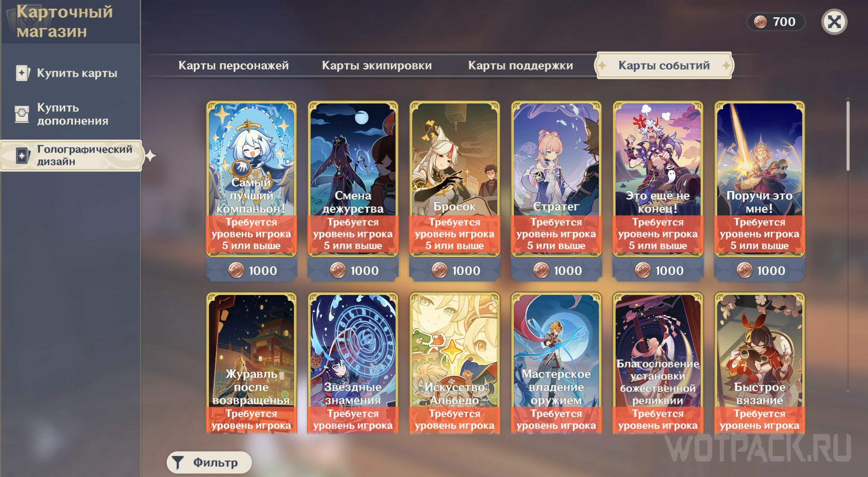Select the Карты событий tab
This screenshot has height=477, width=868.
pos(664,66)
